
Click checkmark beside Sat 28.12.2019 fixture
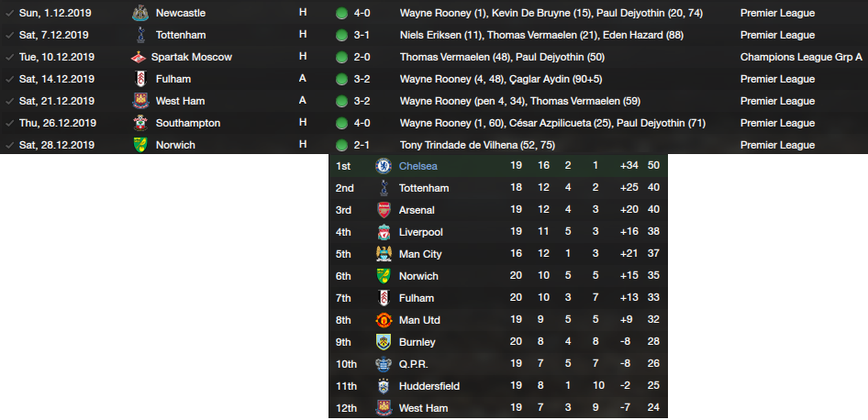coord(9,145)
